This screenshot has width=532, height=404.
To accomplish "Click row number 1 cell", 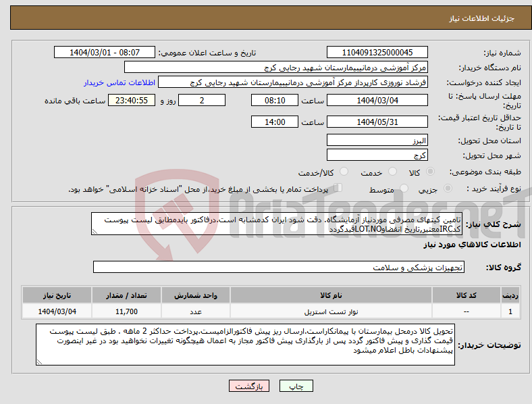I will click(510, 311).
